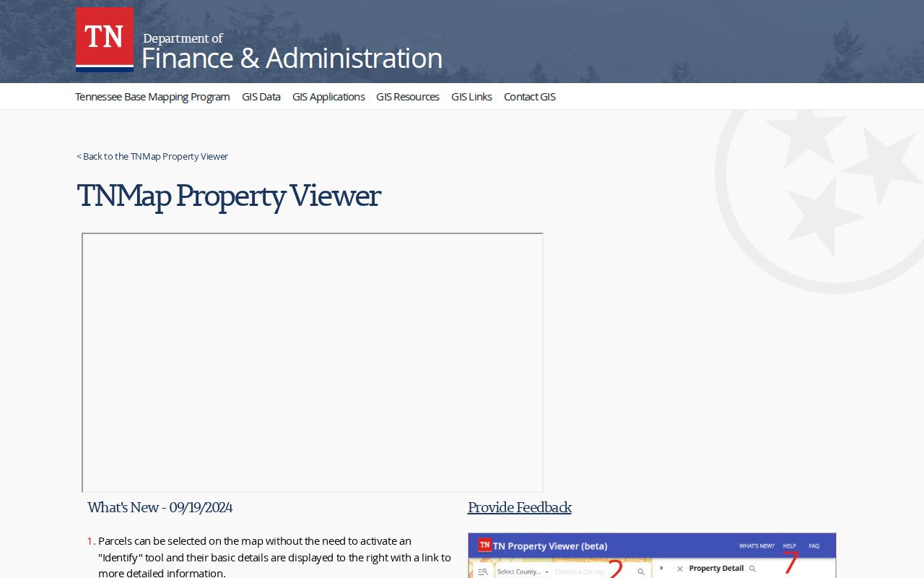Click the What's New - 09/19/2024 heading

click(x=160, y=507)
